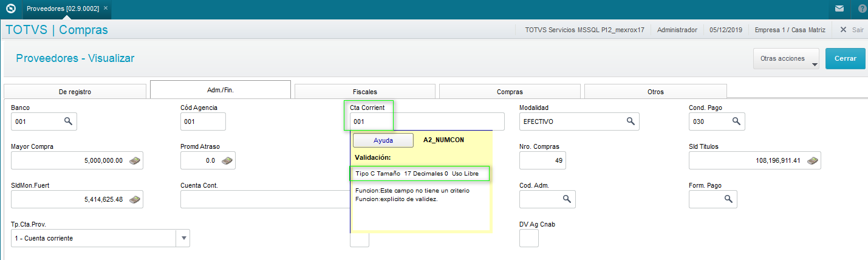Click the date 05/12/2019 in header
868x260 pixels.
[x=726, y=29]
